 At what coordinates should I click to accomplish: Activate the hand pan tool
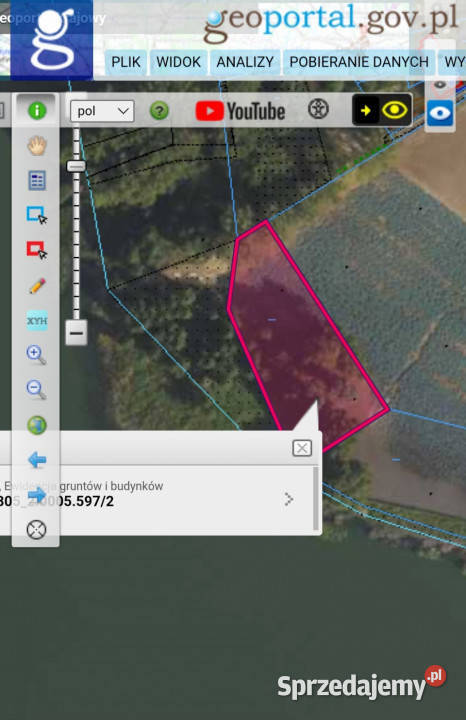click(37, 146)
